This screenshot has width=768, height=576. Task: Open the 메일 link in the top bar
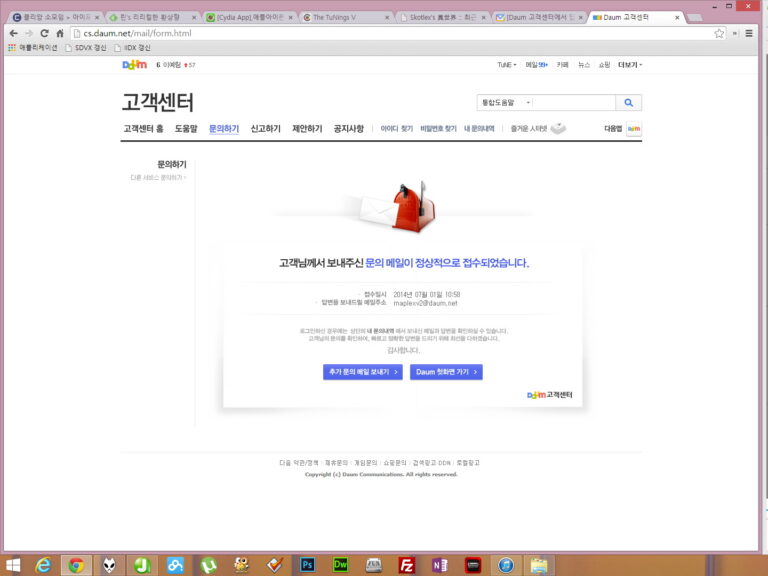tap(536, 65)
